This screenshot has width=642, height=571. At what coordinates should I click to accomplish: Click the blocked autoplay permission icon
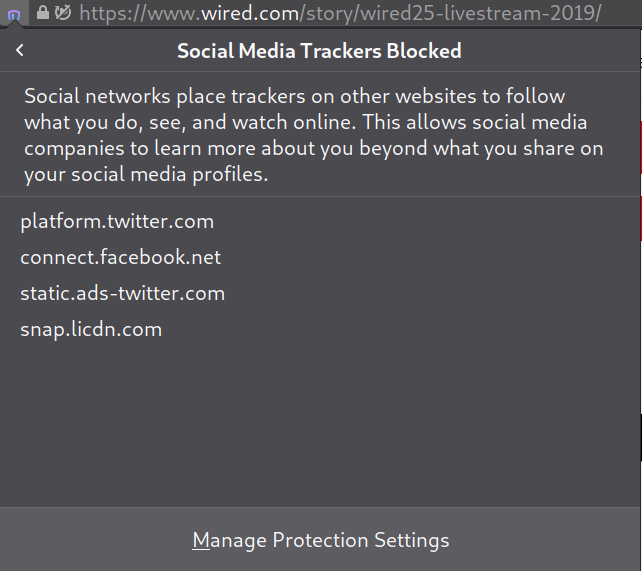pyautogui.click(x=63, y=12)
